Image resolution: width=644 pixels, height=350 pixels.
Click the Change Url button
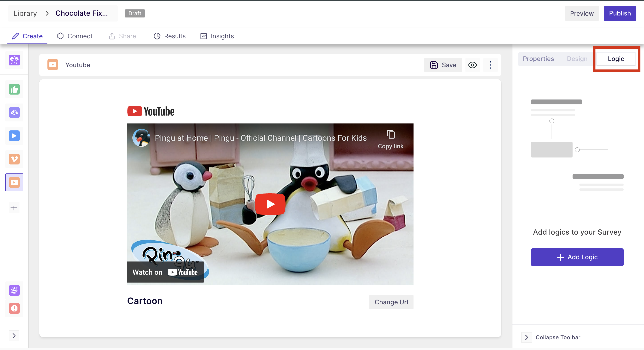(x=391, y=302)
